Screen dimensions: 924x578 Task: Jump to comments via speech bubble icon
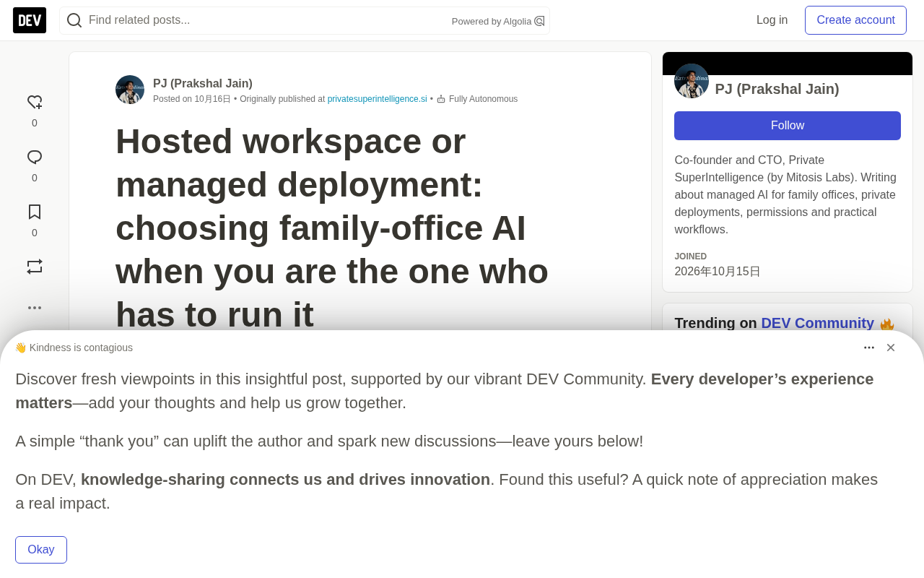click(x=35, y=158)
